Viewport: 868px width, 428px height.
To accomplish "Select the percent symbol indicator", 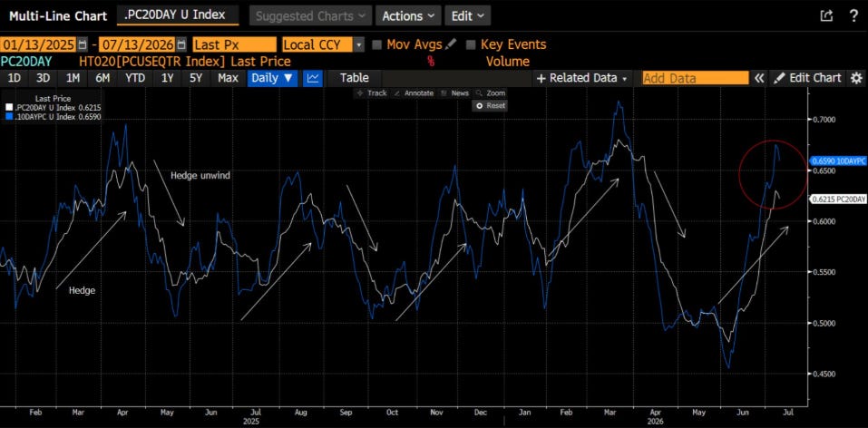I will tap(431, 62).
